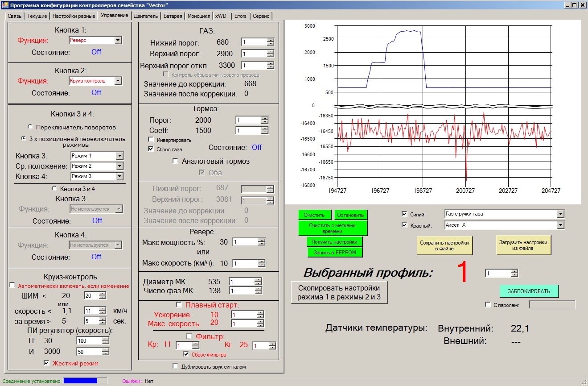Click the green 'Очистить' button
Screen dimensions: 588x386
(315, 215)
